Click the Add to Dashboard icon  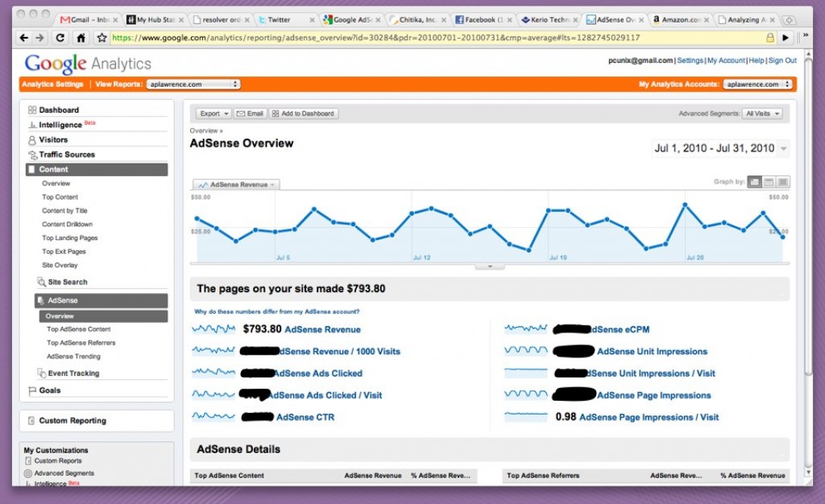click(x=275, y=113)
